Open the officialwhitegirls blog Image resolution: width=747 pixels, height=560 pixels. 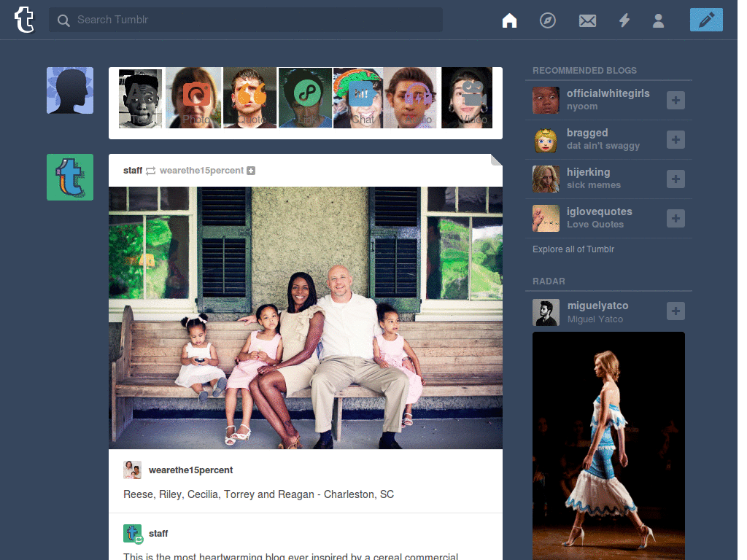(608, 93)
